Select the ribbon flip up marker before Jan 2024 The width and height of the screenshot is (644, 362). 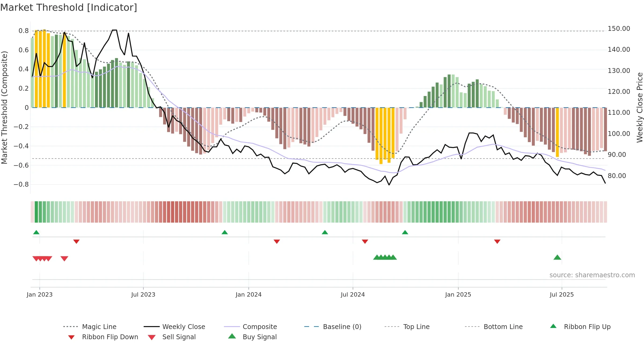225,232
